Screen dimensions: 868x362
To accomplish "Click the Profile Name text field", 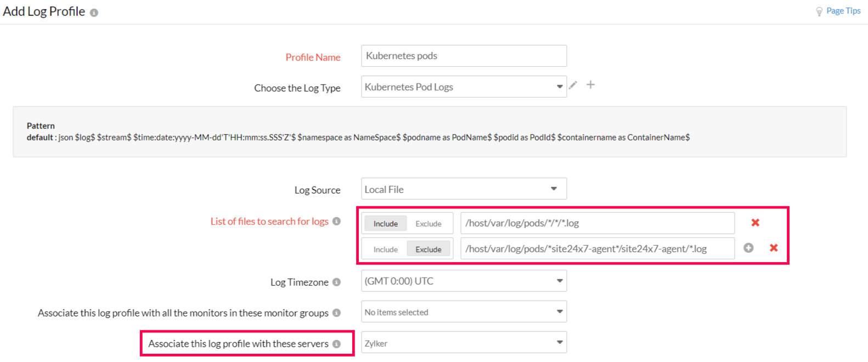I will (x=463, y=56).
